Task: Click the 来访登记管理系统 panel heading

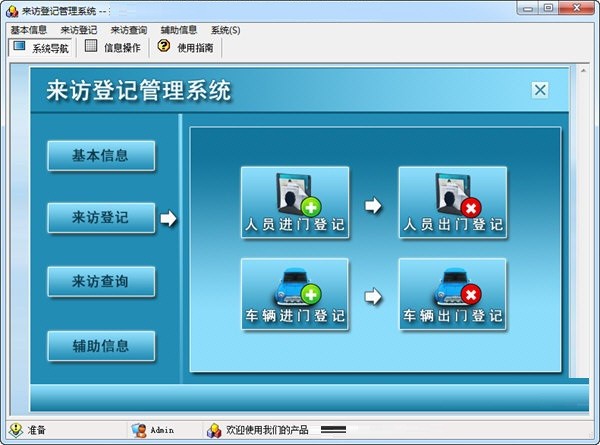Action: (139, 91)
